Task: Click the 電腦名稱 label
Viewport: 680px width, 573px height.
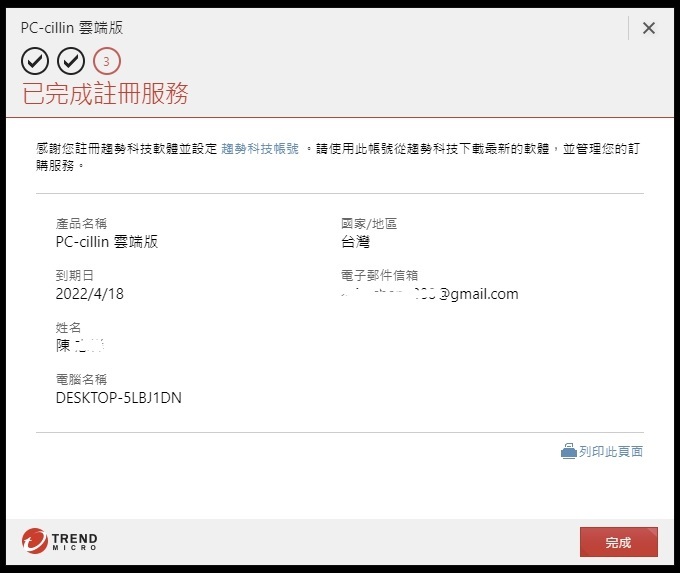Action: click(x=81, y=380)
